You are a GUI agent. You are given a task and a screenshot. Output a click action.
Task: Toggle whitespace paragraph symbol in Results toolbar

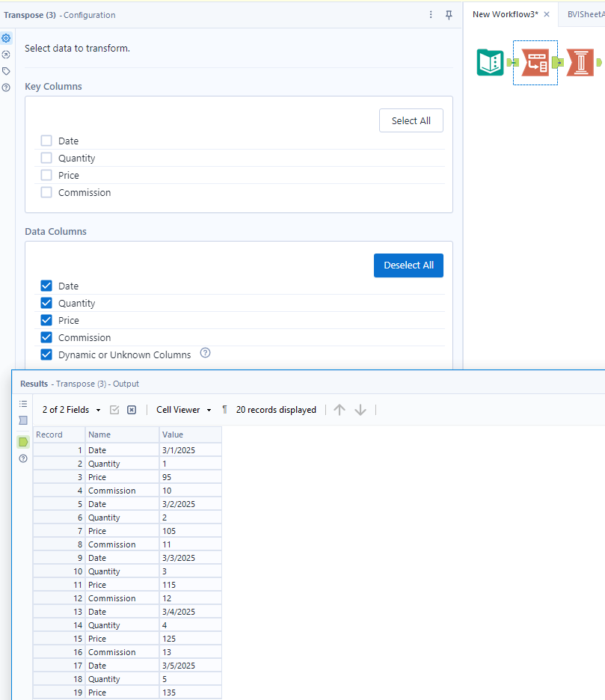[224, 410]
